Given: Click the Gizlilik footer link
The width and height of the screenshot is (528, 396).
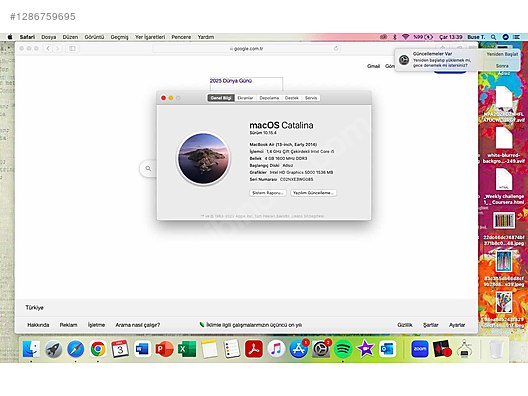Looking at the screenshot, I should [405, 325].
